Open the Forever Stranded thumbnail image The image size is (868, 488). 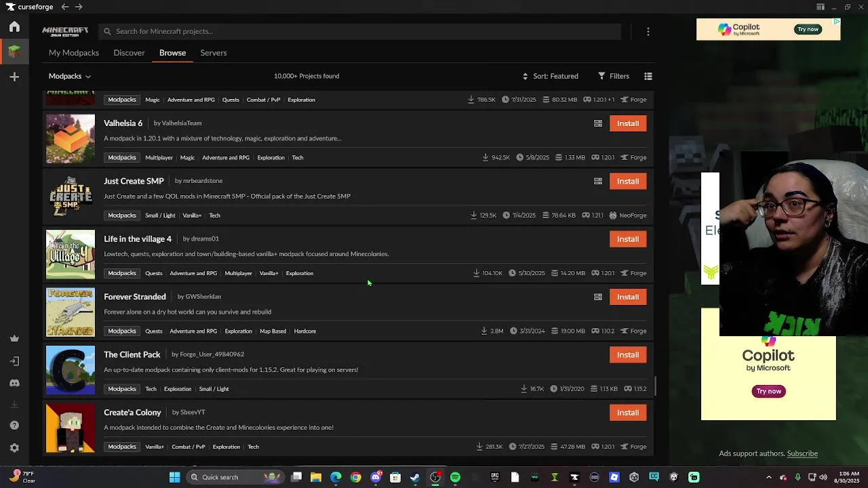(71, 312)
